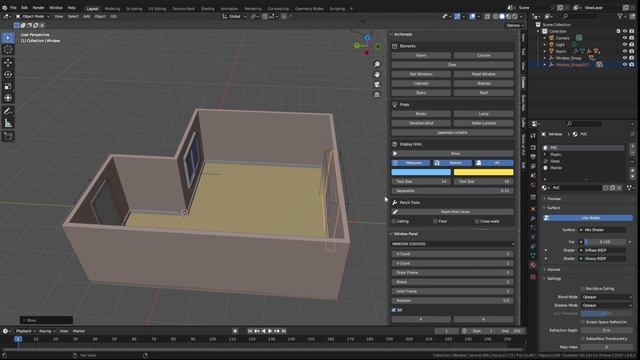Select the Rotate tool
The image size is (640, 360).
(8, 74)
